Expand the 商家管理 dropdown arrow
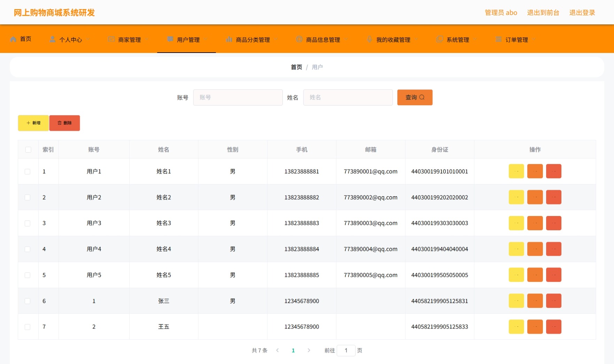 tap(147, 39)
